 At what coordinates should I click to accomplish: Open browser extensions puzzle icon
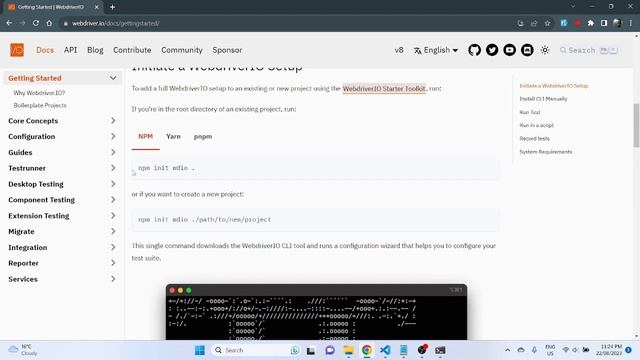point(591,23)
